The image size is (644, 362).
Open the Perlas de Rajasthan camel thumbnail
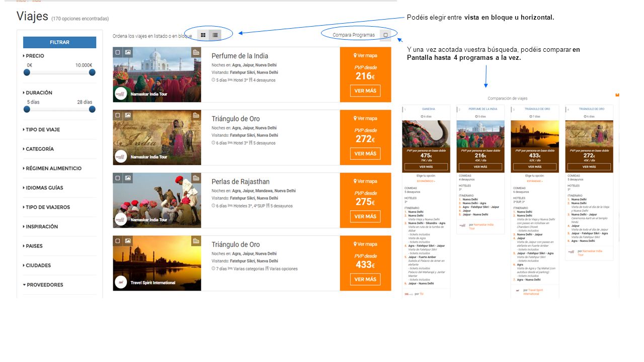click(x=157, y=200)
